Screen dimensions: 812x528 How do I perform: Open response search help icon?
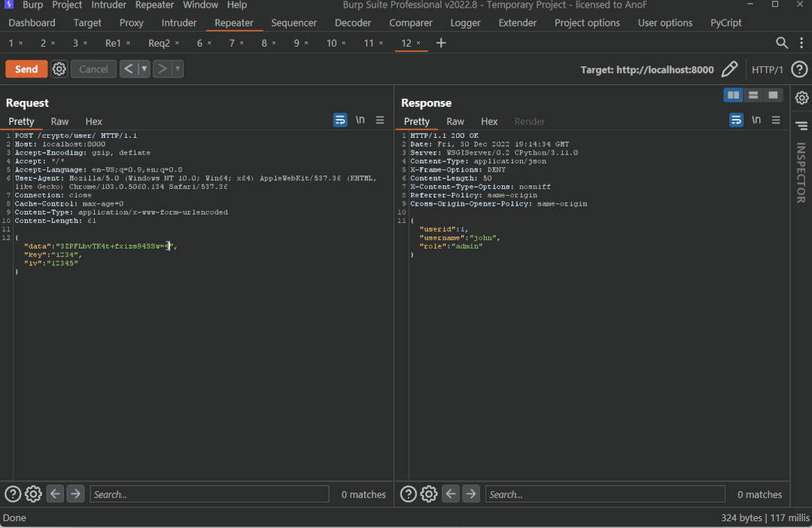coord(408,494)
